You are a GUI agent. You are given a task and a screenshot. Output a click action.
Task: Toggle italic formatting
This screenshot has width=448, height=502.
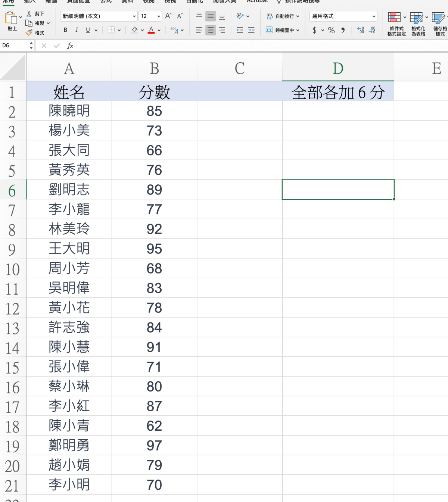point(77,30)
